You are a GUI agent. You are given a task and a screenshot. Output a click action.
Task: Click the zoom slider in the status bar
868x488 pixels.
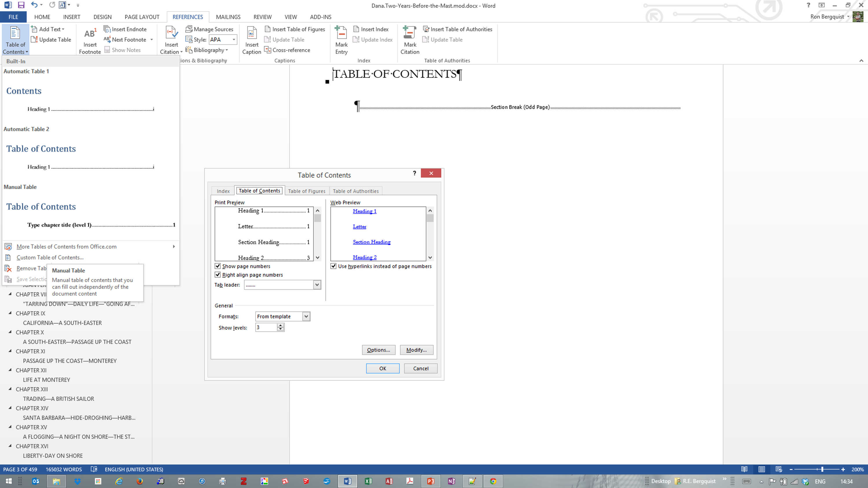tap(822, 469)
